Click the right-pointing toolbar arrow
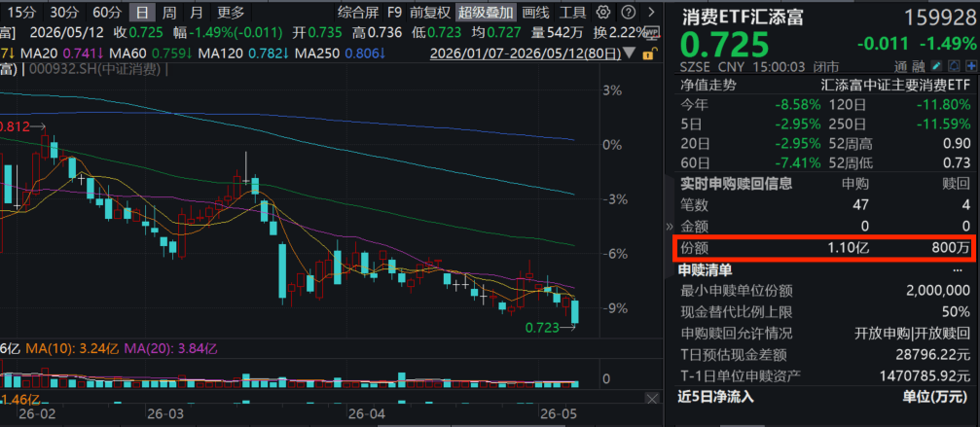980x427 pixels. tap(651, 12)
